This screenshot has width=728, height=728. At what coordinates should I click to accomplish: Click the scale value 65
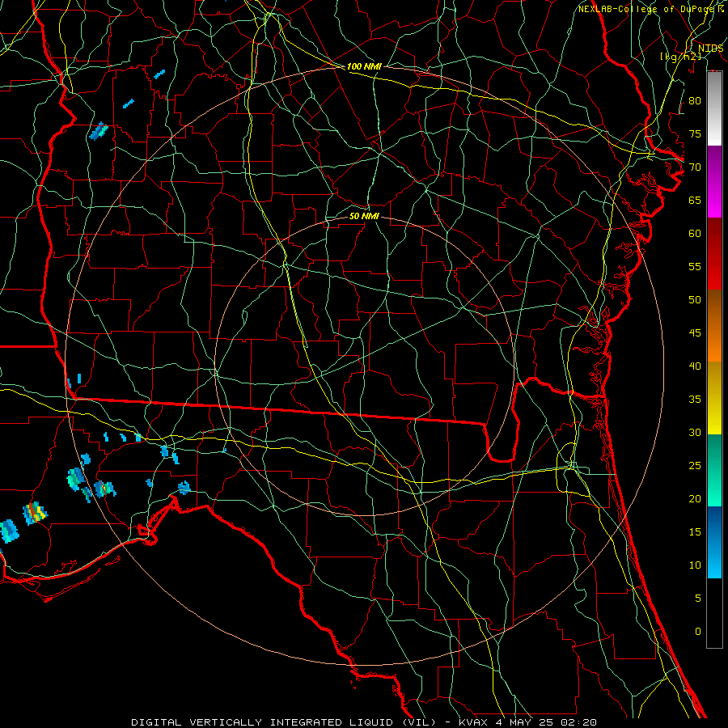[695, 200]
